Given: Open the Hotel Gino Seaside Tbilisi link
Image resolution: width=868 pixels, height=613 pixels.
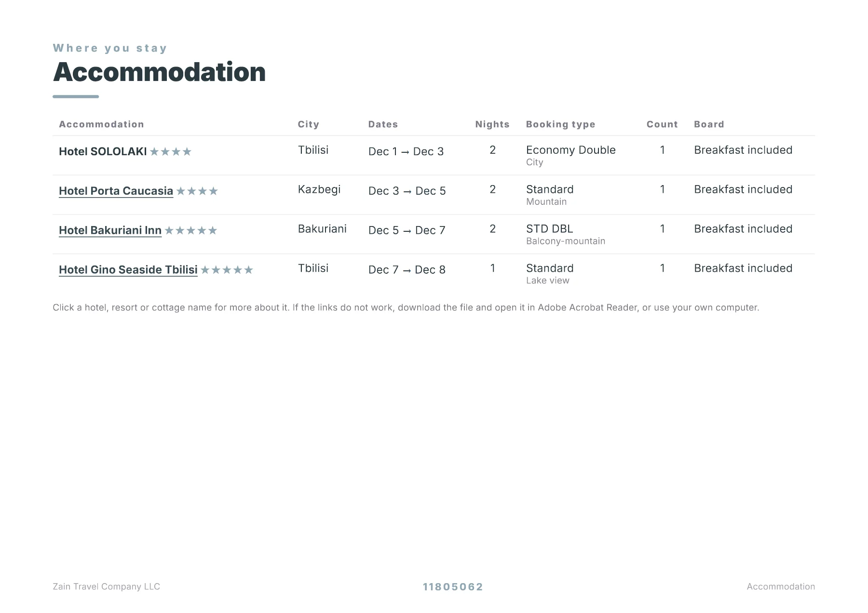Looking at the screenshot, I should [128, 270].
